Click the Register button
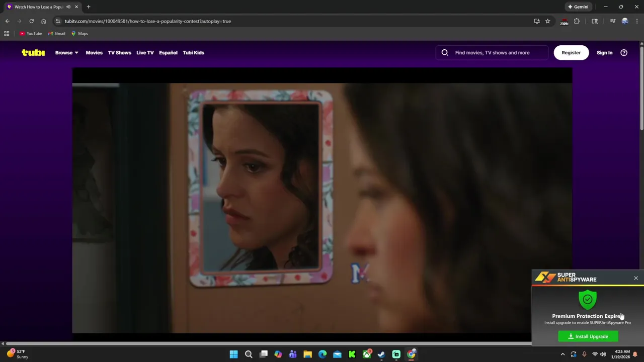 [x=571, y=52]
